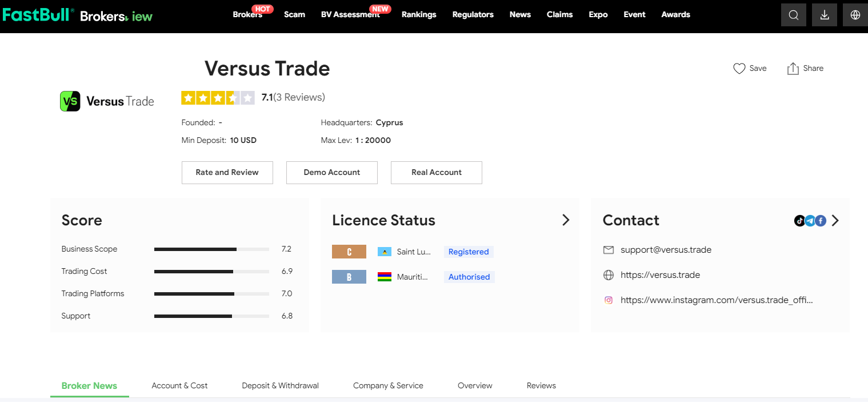Visit the https://versus.trade website link
This screenshot has height=402, width=868.
pyautogui.click(x=660, y=275)
